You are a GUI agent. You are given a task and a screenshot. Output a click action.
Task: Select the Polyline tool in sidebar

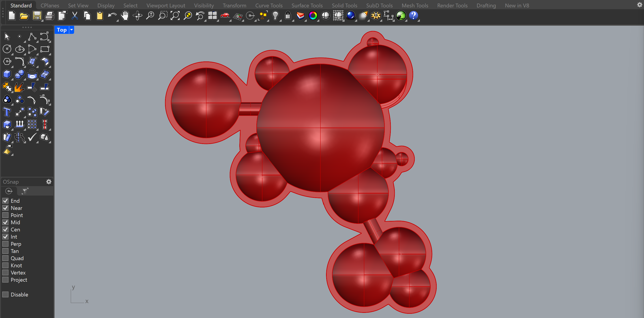coord(32,37)
